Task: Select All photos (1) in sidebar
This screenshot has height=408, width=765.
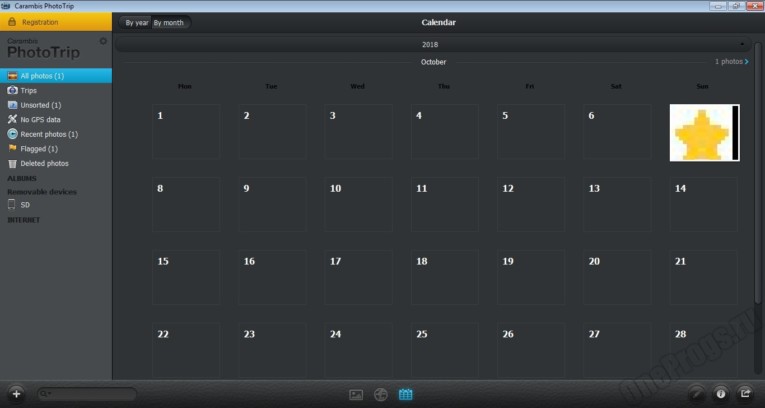Action: pyautogui.click(x=56, y=76)
